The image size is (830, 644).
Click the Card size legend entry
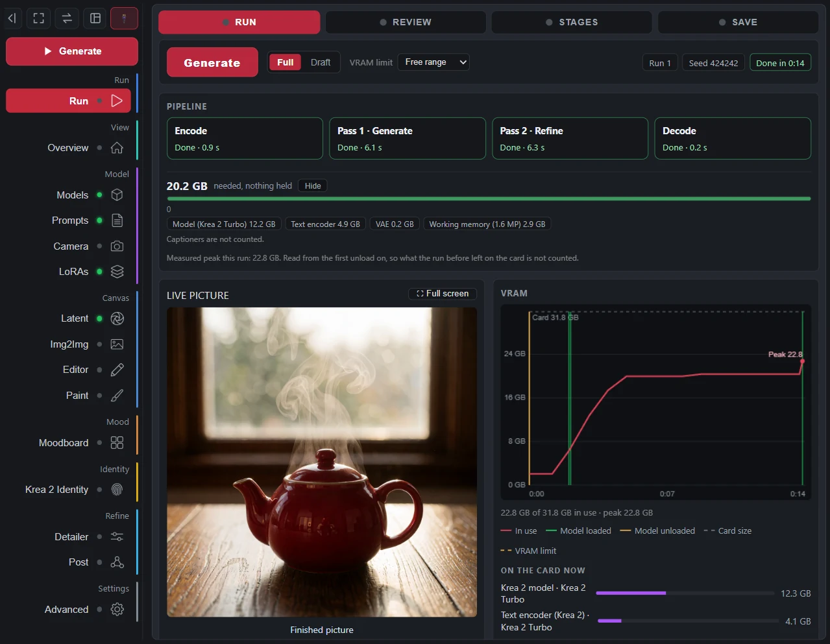click(727, 531)
